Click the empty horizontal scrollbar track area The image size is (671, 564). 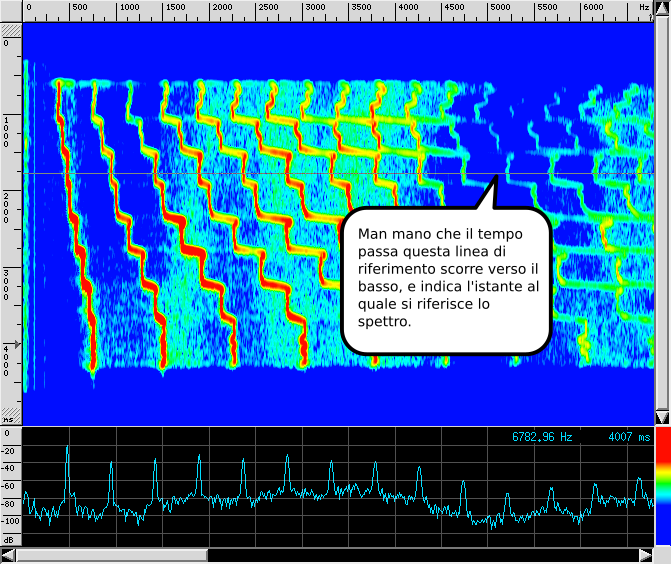click(420, 555)
